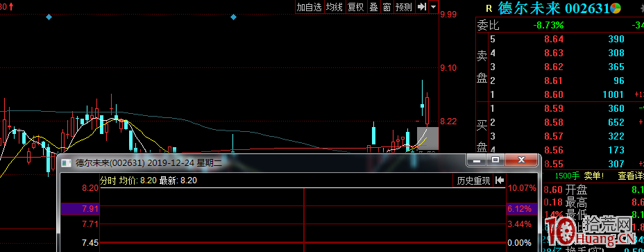
Task: Click second blue diamond marker on K-line chart
Action: click(x=233, y=17)
